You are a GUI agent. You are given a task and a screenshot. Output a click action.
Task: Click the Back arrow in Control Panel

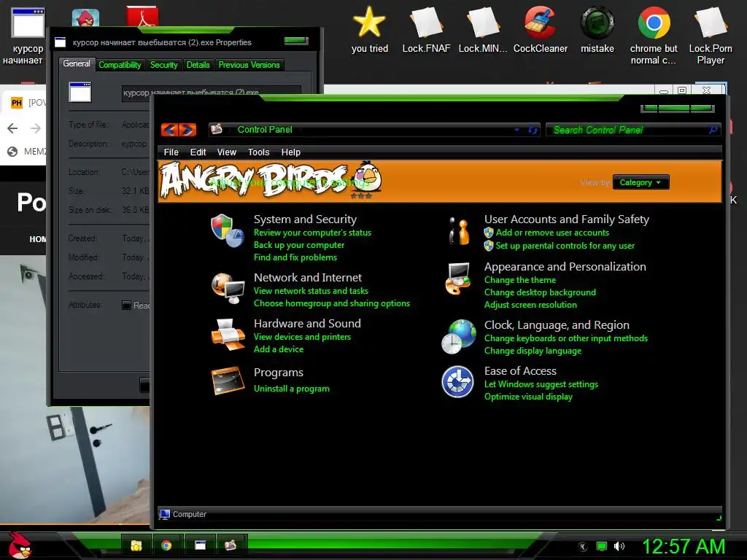[170, 130]
